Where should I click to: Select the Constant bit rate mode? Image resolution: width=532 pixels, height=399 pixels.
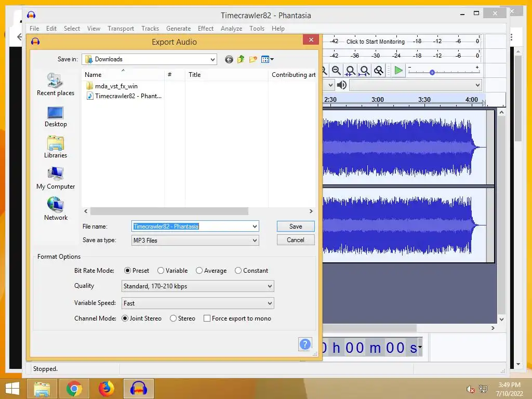[x=251, y=270]
